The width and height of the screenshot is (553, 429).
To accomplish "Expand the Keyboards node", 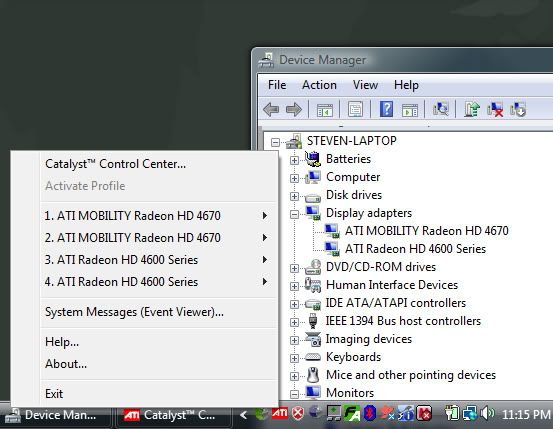I will click(294, 358).
